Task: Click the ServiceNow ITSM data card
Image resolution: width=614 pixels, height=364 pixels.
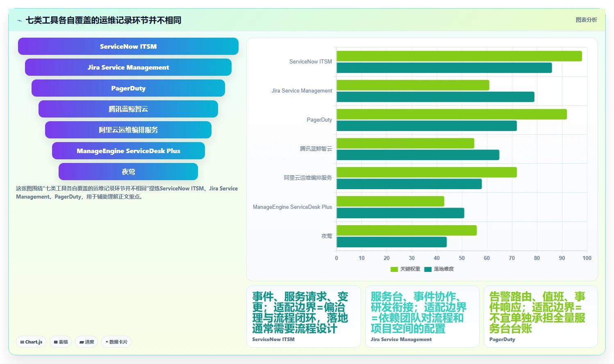Action: click(304, 317)
